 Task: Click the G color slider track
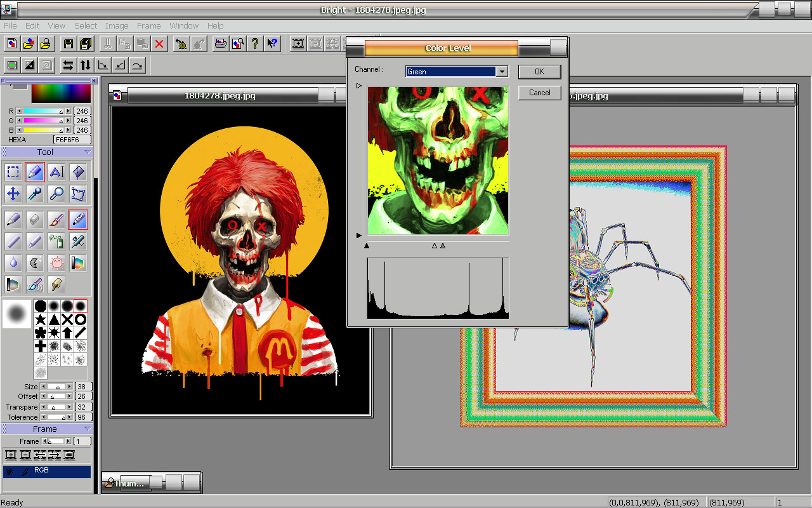coord(44,121)
